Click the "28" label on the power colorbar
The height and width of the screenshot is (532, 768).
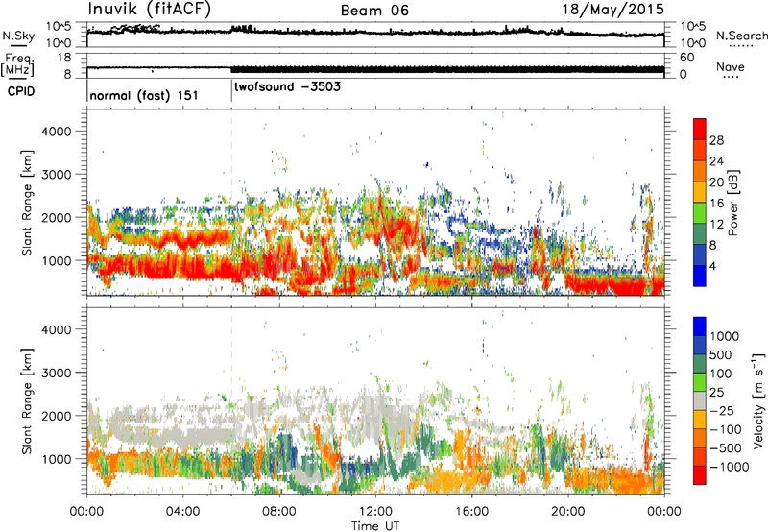coord(716,140)
